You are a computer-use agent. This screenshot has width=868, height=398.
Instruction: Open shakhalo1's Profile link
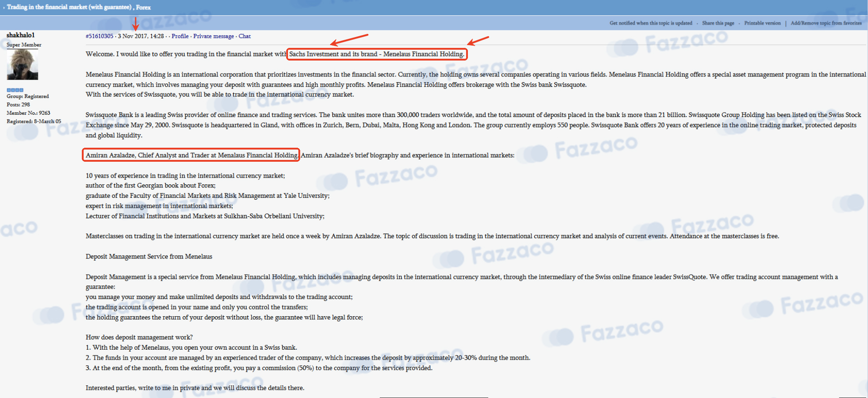pos(180,36)
